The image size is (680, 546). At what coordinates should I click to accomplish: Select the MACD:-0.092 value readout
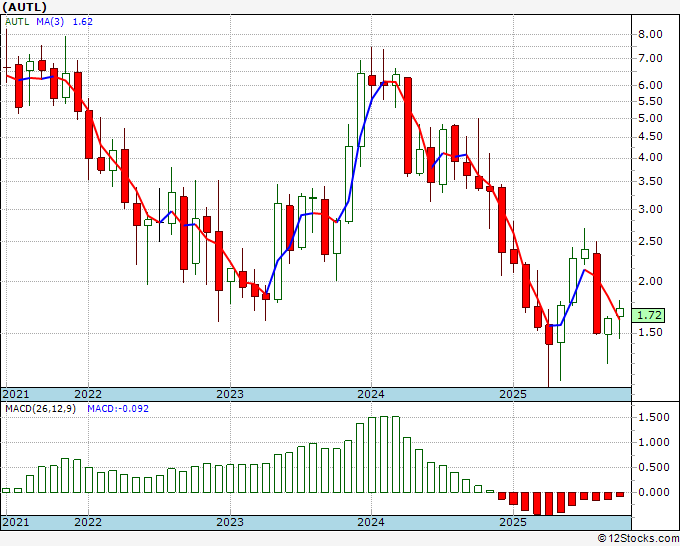point(118,411)
